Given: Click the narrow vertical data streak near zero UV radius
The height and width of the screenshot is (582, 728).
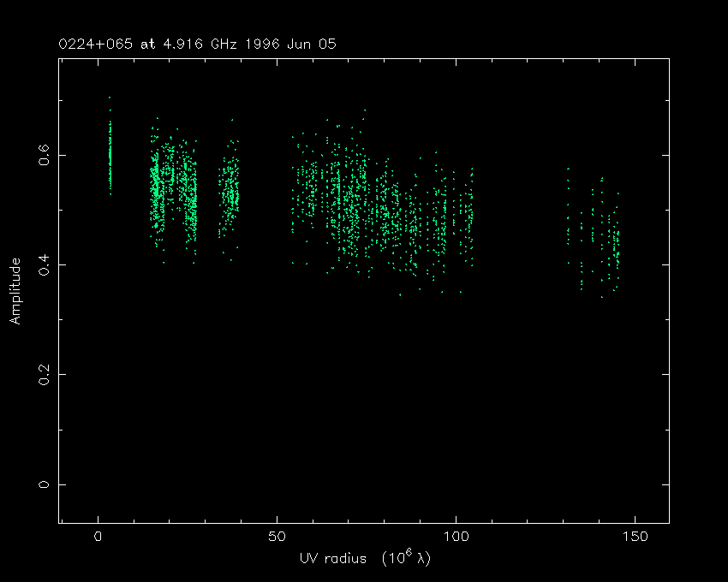Looking at the screenshot, I should coord(110,154).
